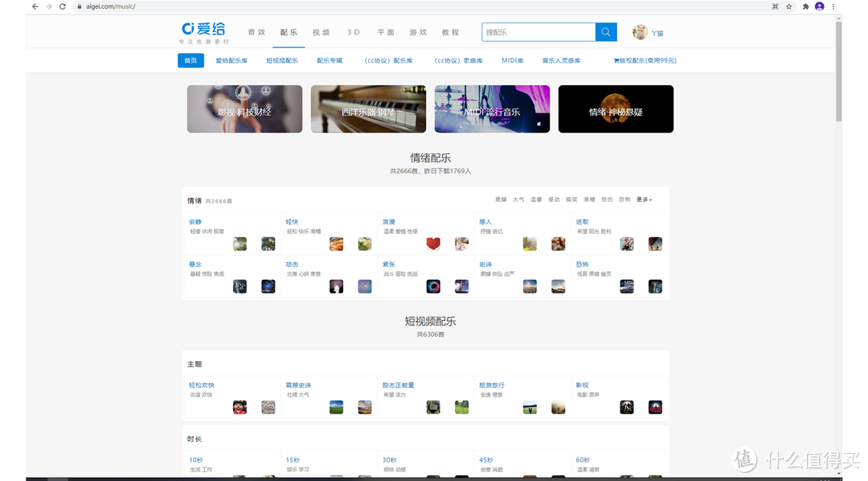Viewport: 868px width, 481px height.
Task: Open the 史诗 mood category
Action: tap(485, 265)
